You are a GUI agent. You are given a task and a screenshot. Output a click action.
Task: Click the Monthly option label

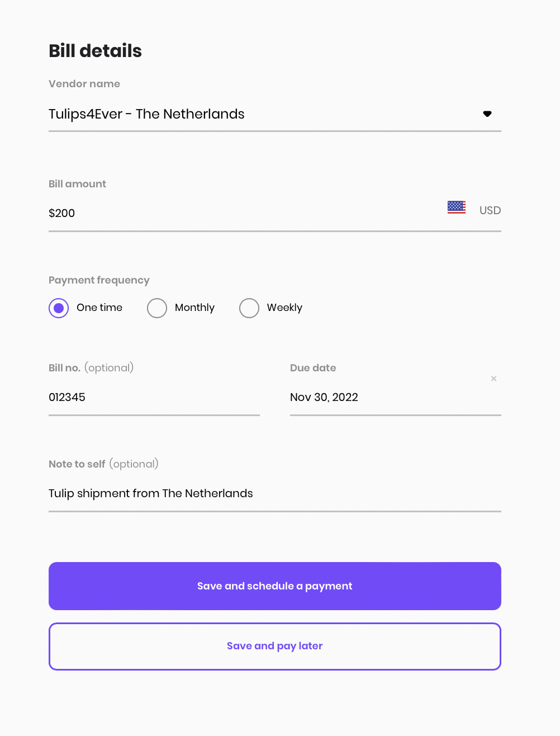[x=194, y=308]
